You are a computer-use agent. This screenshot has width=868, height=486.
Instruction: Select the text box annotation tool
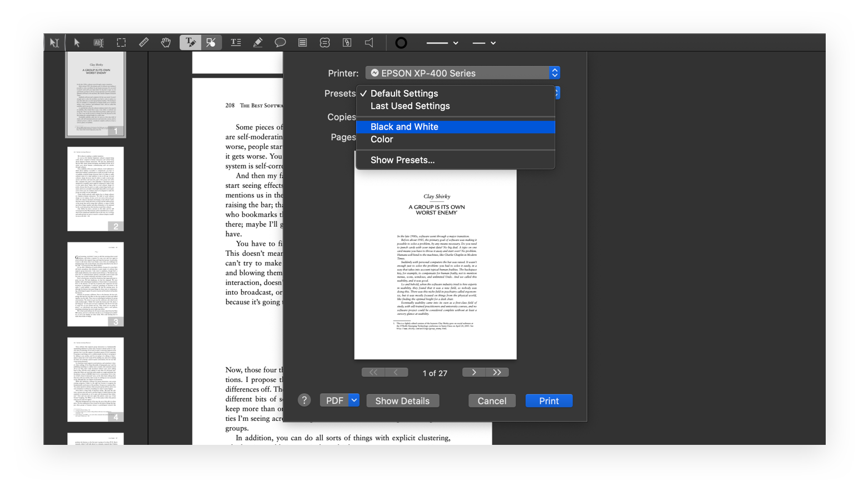click(x=235, y=42)
